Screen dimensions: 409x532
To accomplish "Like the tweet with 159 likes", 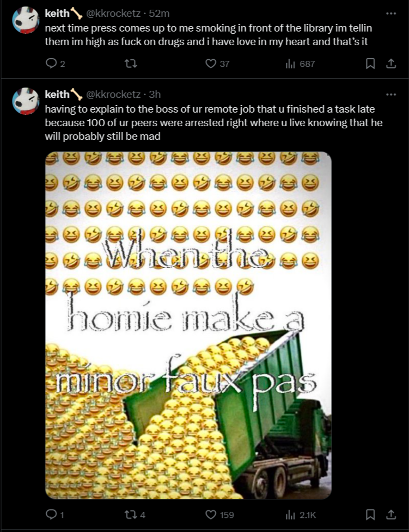I will pos(220,515).
